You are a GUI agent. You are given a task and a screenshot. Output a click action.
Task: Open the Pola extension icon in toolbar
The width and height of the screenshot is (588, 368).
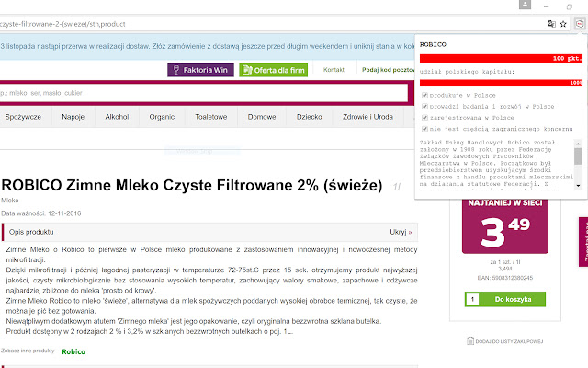pos(580,24)
